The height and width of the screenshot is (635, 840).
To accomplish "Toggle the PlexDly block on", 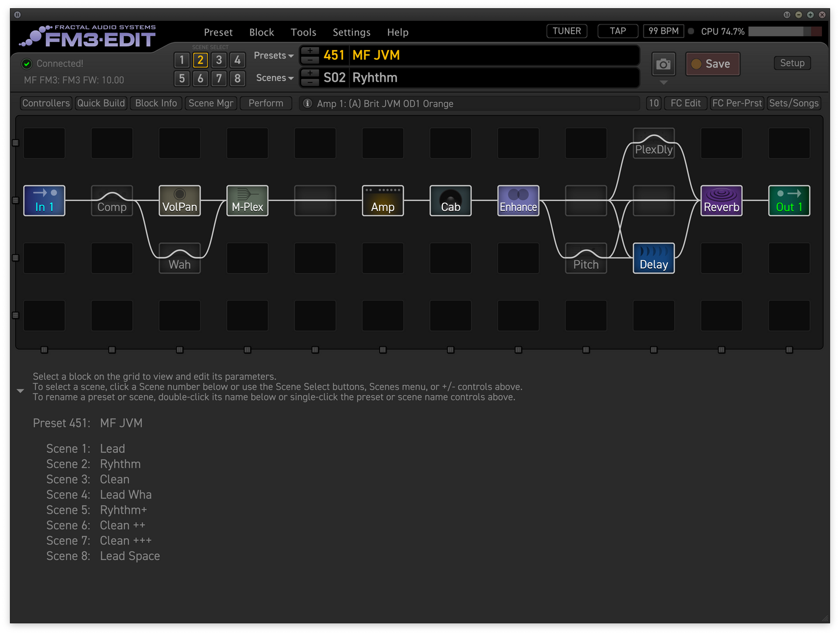I will pos(653,143).
